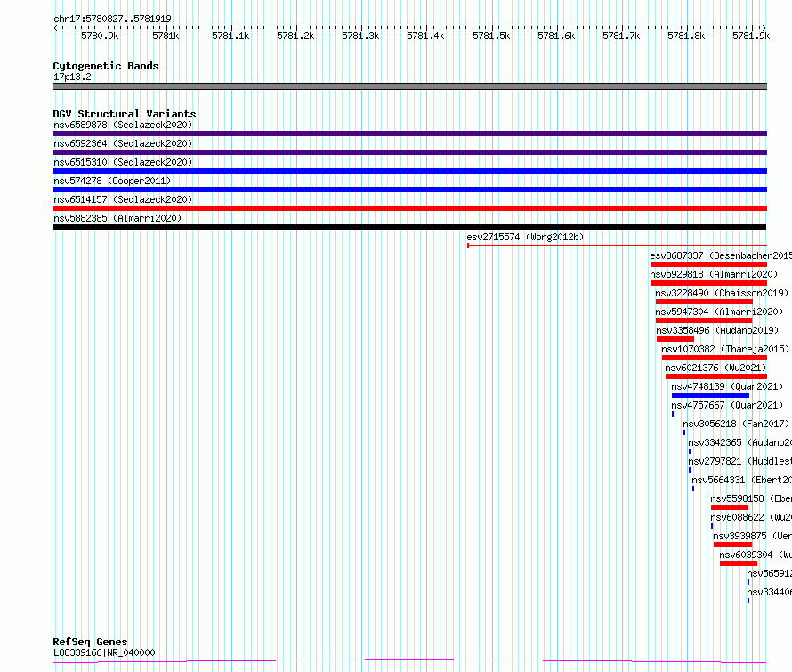Open the nsv5882385 (Almarri2020) label
The image size is (792, 672).
pyautogui.click(x=117, y=218)
